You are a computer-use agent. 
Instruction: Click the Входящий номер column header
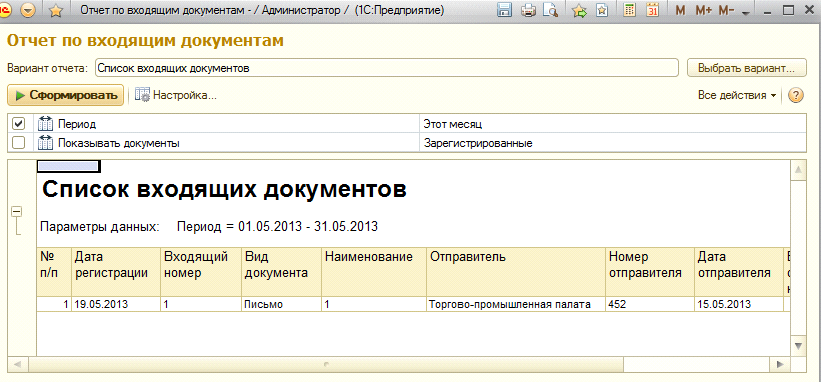click(201, 272)
